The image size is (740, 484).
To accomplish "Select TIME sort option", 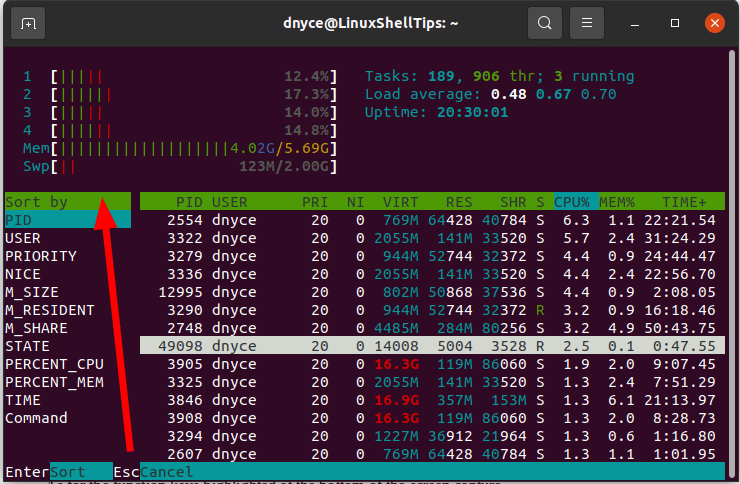I will click(x=68, y=400).
